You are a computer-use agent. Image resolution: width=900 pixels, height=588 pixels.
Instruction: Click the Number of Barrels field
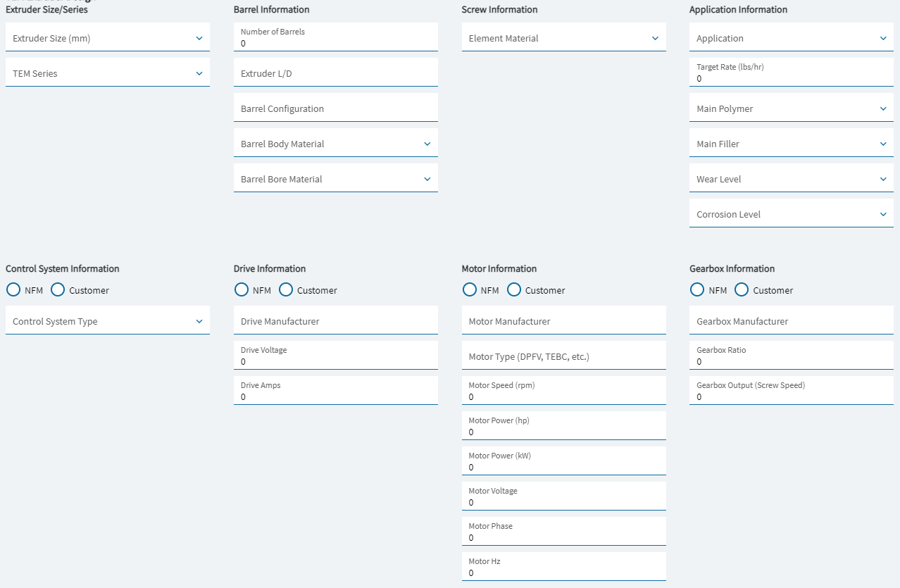335,37
